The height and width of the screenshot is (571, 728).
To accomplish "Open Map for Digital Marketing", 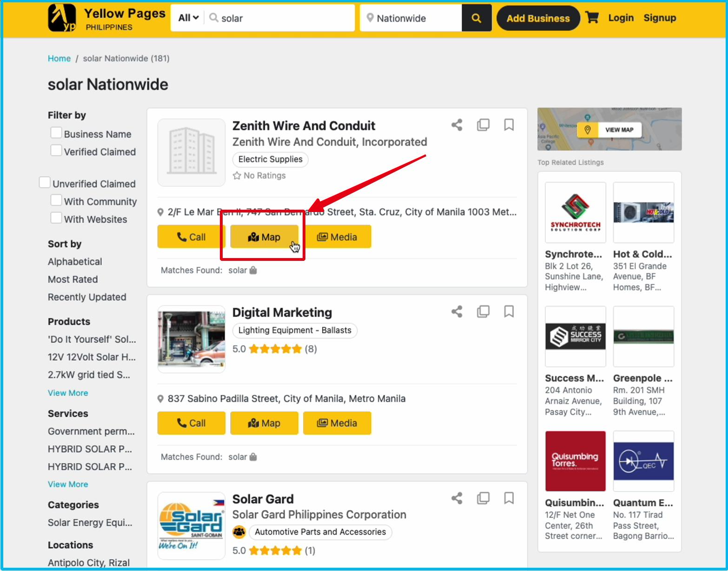I will click(264, 423).
